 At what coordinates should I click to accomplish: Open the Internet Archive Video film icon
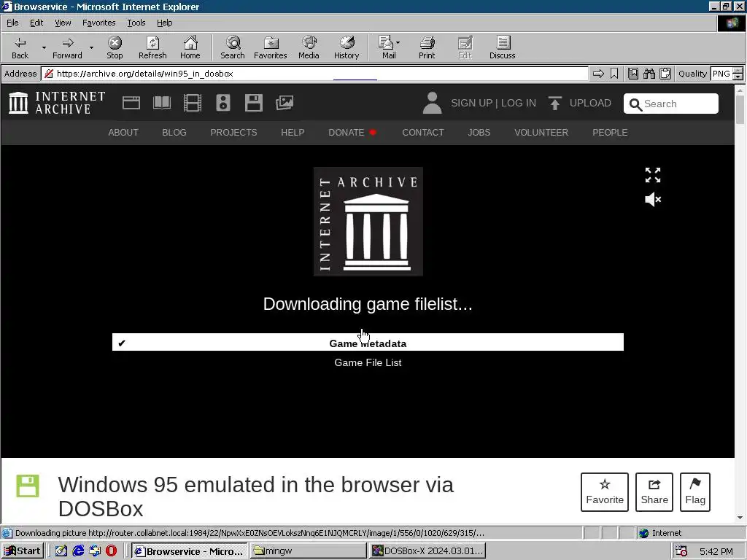(193, 103)
